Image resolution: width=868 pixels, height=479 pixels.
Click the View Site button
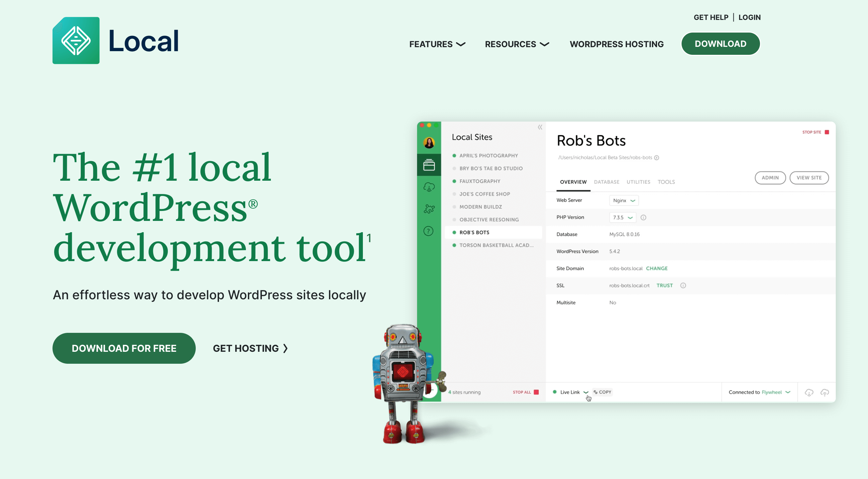click(809, 177)
